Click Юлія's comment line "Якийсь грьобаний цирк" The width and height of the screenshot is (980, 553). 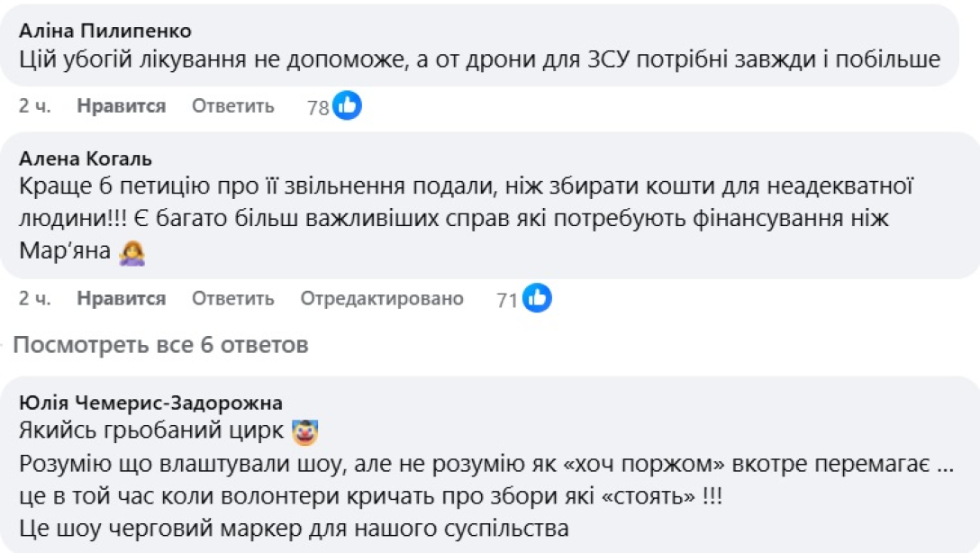click(x=151, y=431)
